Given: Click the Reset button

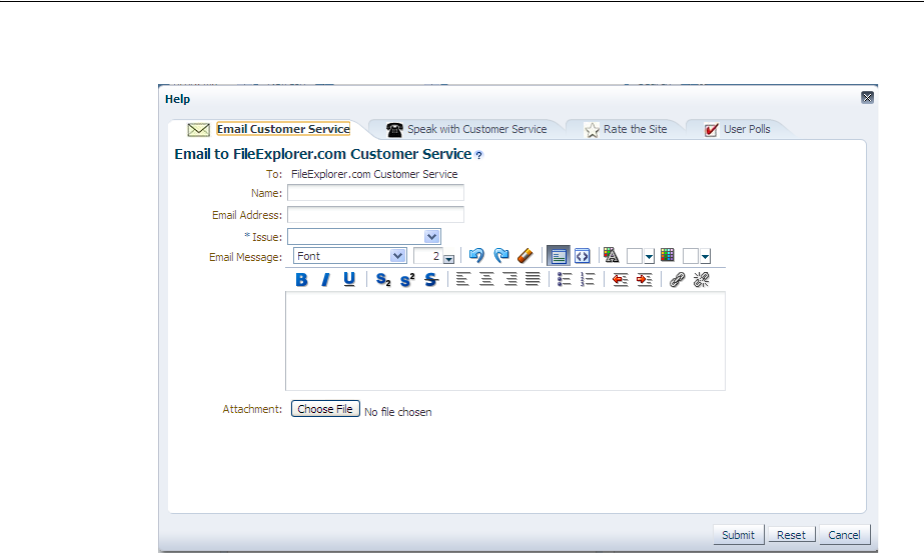Looking at the screenshot, I should (x=791, y=535).
